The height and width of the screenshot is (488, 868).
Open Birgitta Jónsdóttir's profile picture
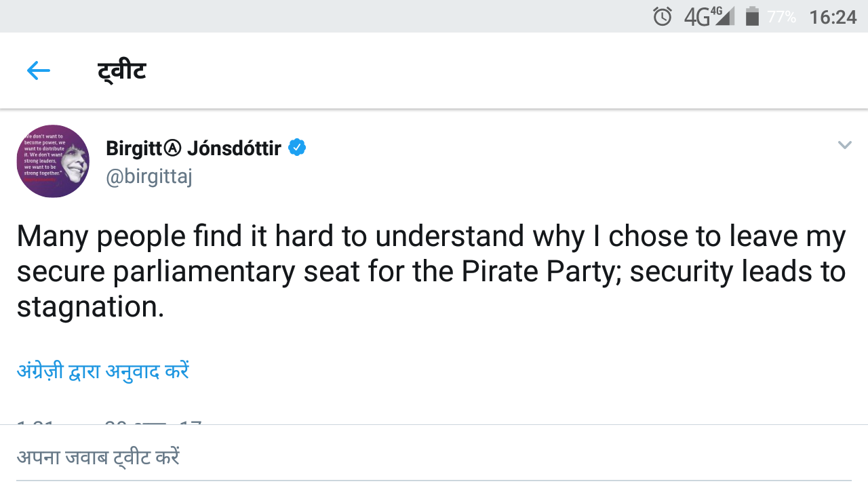point(53,161)
